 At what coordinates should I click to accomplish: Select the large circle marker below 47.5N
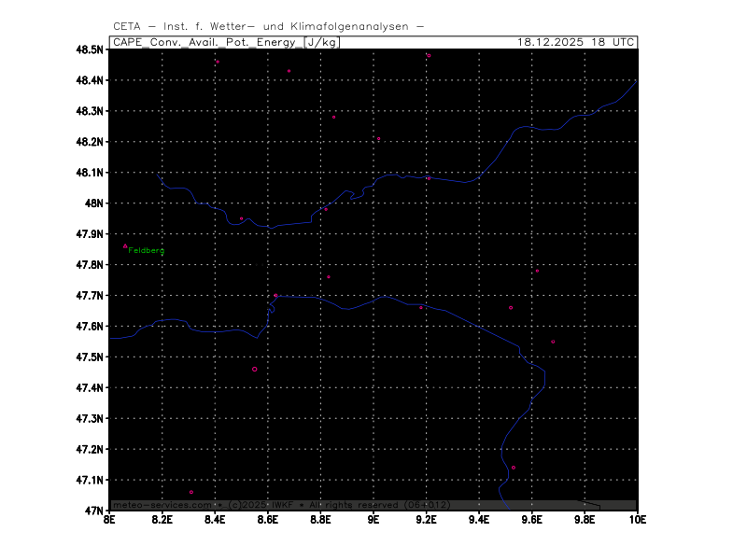(254, 369)
